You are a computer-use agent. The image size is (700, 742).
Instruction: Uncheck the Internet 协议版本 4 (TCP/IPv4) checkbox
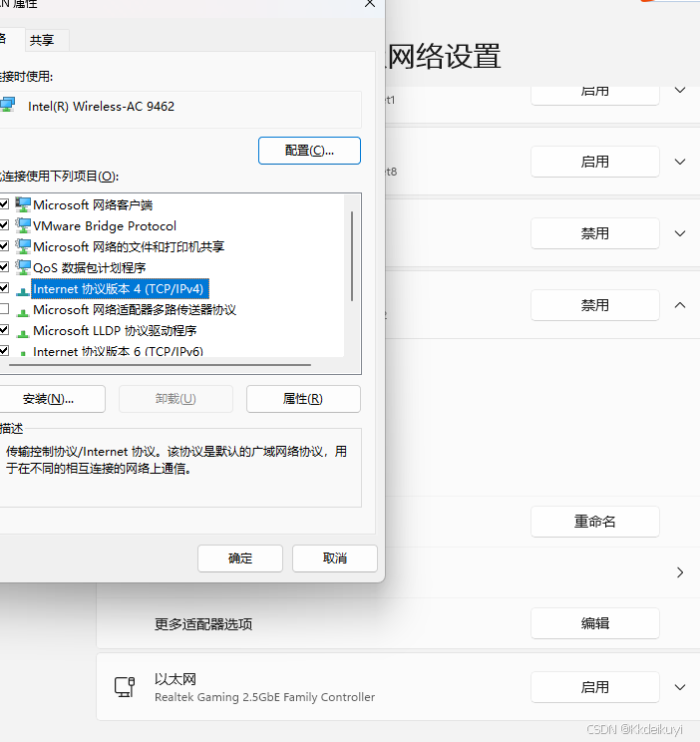[4, 288]
